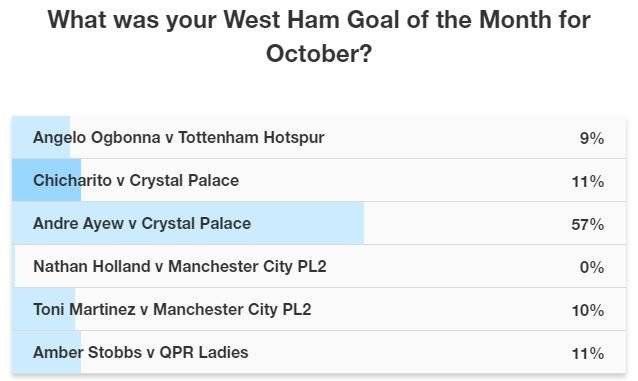Click the Amber Stobbs blue bar
The width and height of the screenshot is (638, 381).
click(46, 353)
